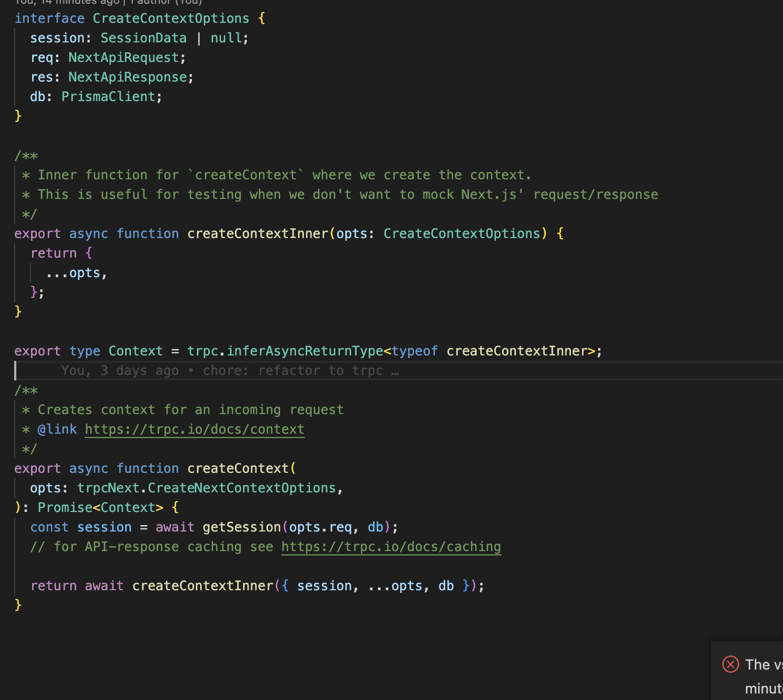This screenshot has height=700, width=783.
Task: Click inferAsyncReturnType in the Context type
Action: click(x=305, y=351)
